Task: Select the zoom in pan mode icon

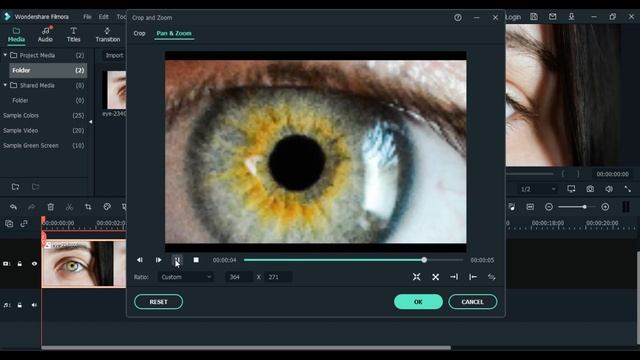Action: pos(416,277)
